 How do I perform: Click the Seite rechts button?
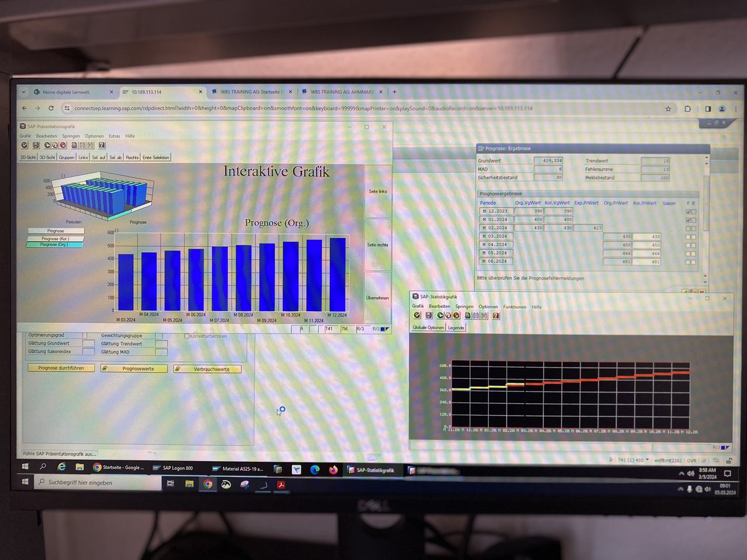[x=378, y=245]
